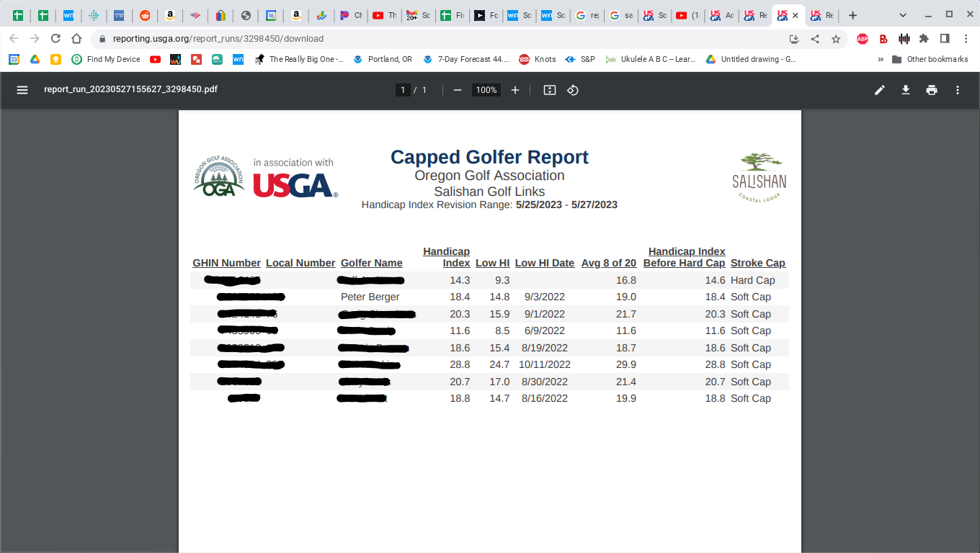
Task: Open the YouTube bookmark icon
Action: click(x=155, y=60)
